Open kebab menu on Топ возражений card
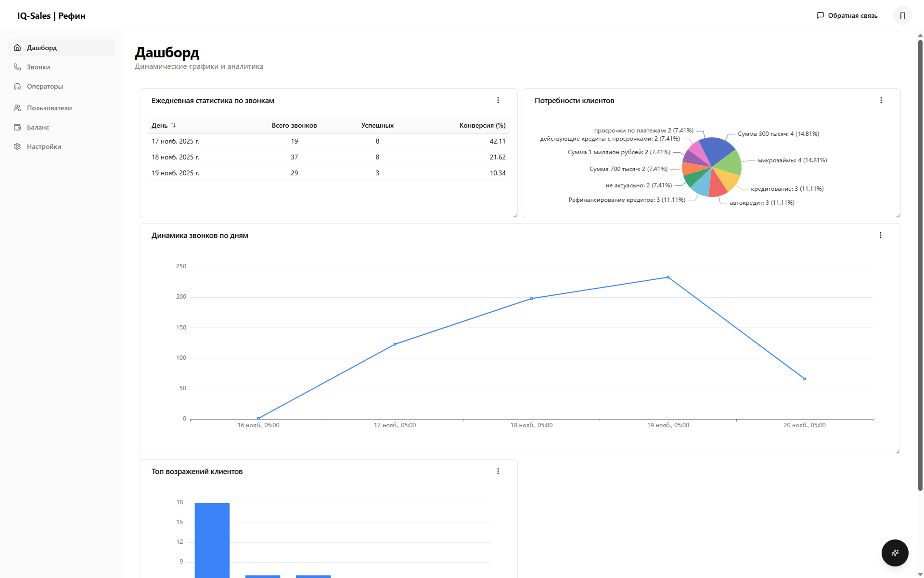This screenshot has width=924, height=578. coord(498,471)
